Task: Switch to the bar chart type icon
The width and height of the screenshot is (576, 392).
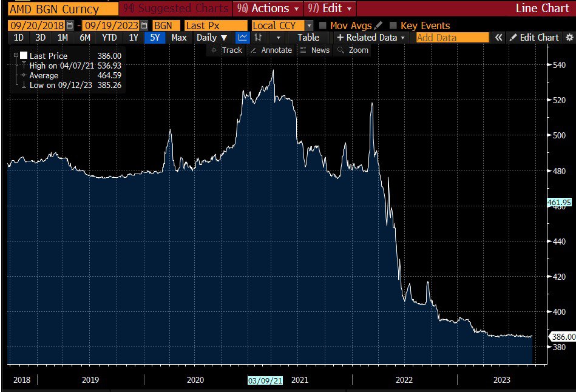Action: pyautogui.click(x=259, y=38)
